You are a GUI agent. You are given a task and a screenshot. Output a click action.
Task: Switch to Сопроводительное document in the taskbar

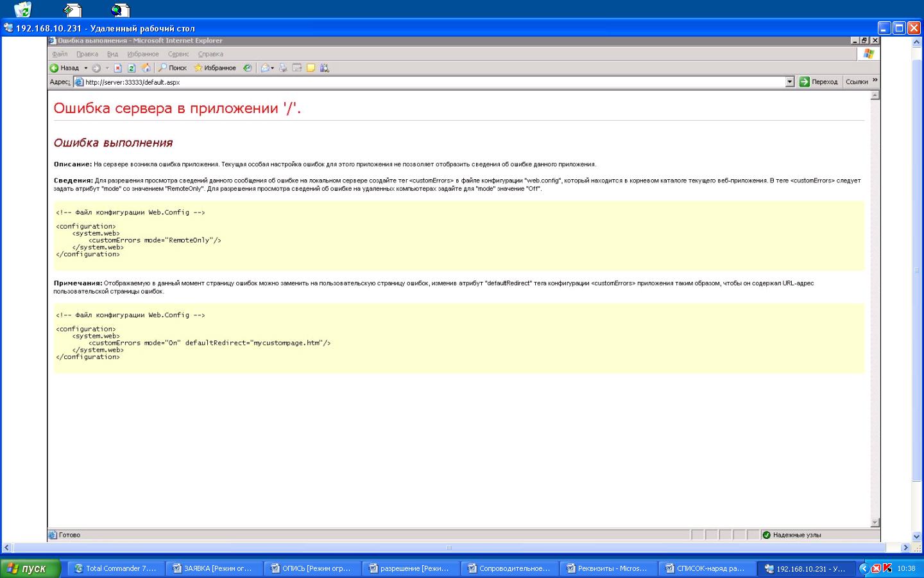[509, 568]
